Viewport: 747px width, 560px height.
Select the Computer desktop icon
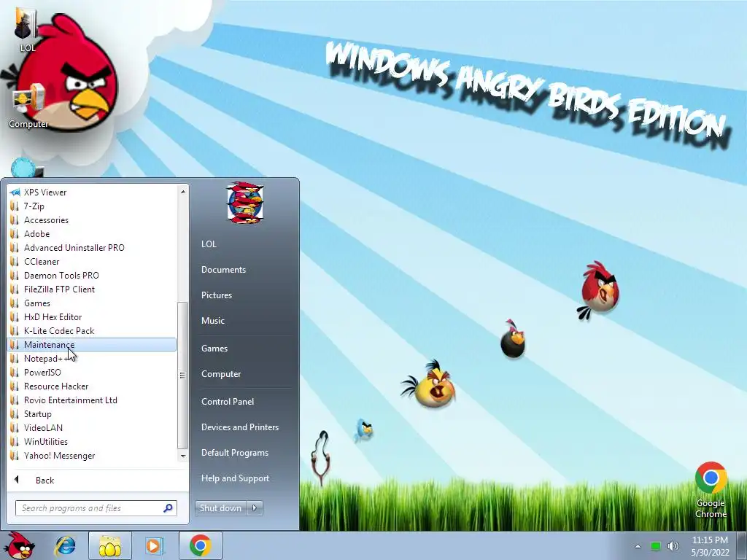tap(28, 106)
